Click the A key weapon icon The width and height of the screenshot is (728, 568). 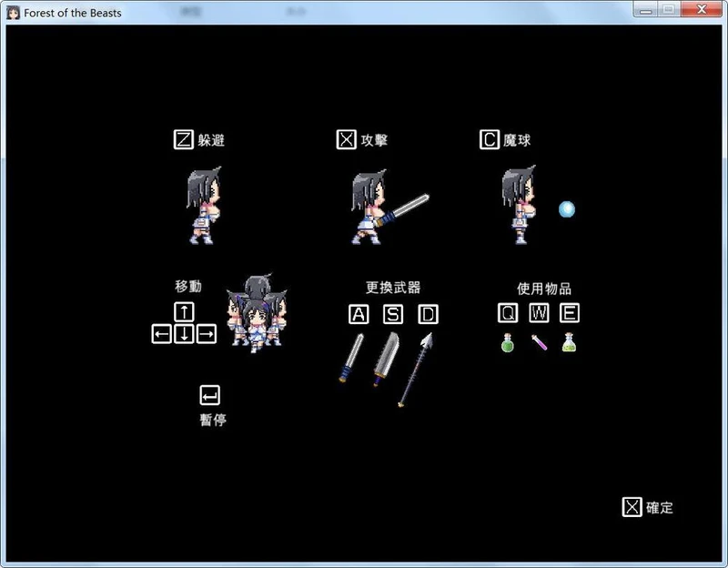tap(359, 314)
